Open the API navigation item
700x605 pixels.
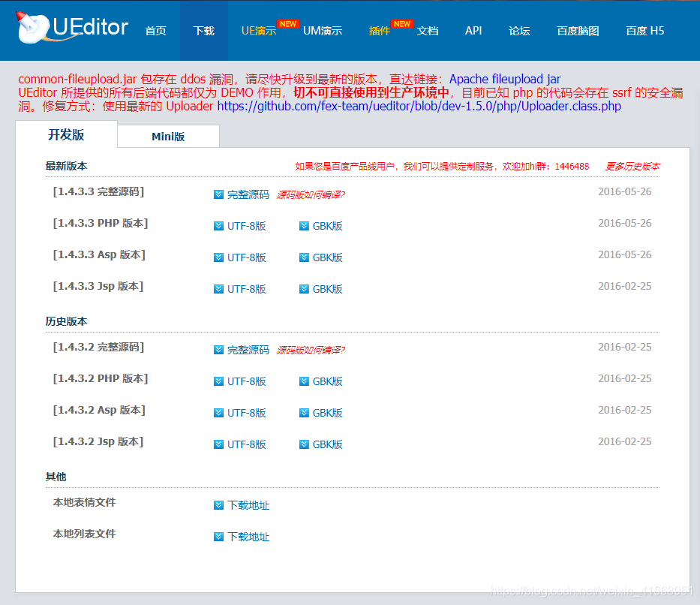tap(473, 31)
